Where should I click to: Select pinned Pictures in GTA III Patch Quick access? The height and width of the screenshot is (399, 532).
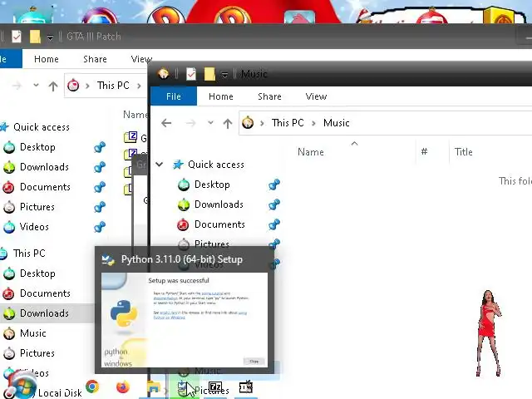click(x=37, y=207)
